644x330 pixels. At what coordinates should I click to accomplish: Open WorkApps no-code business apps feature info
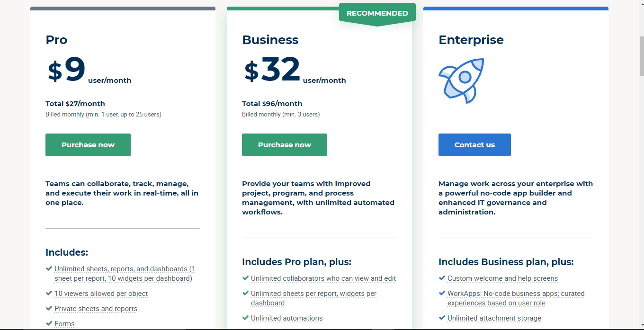coord(516,298)
